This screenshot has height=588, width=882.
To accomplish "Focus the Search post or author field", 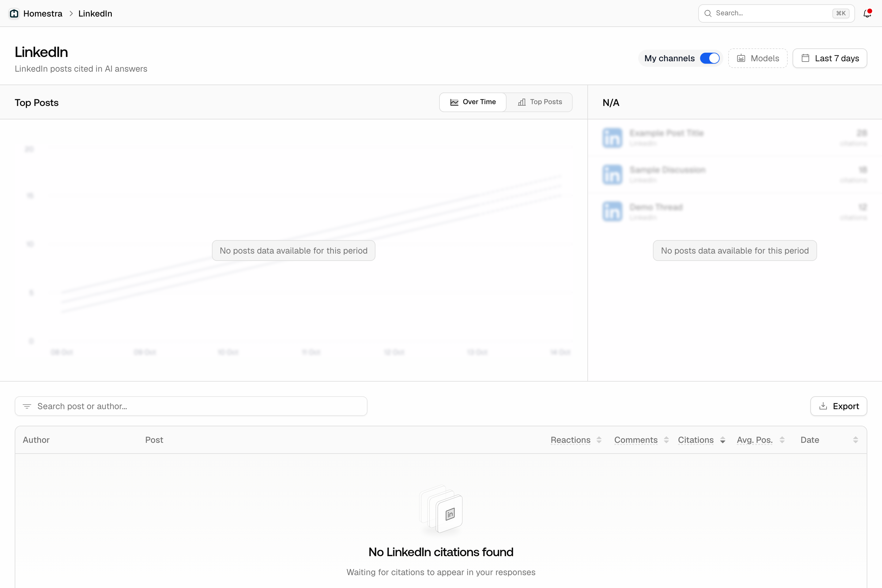I will tap(191, 406).
